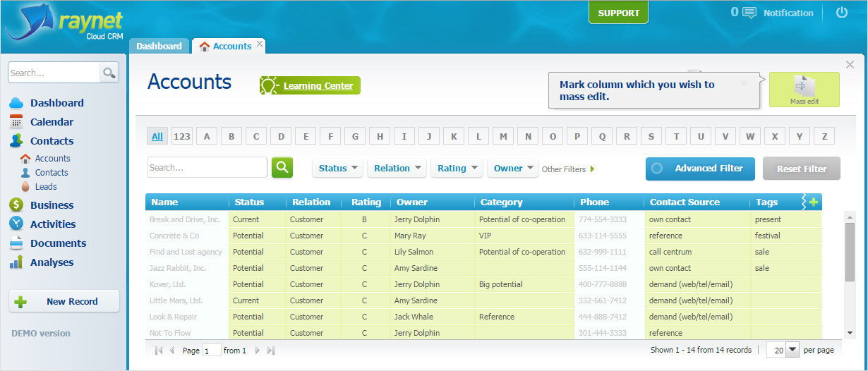Click the page number input field
The height and width of the screenshot is (371, 868).
(212, 351)
